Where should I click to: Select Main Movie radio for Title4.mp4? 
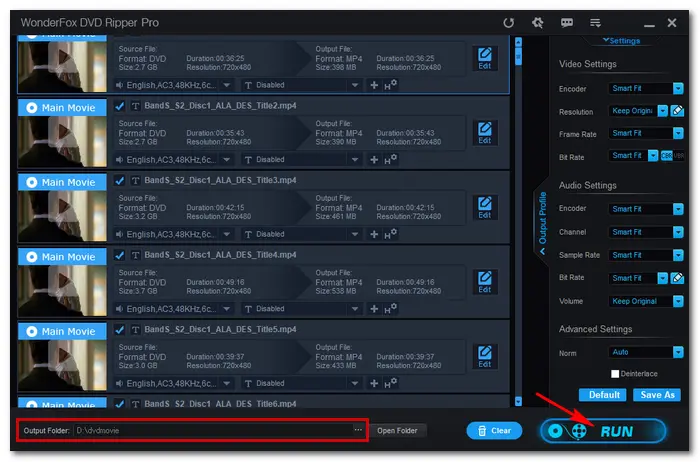click(x=32, y=257)
